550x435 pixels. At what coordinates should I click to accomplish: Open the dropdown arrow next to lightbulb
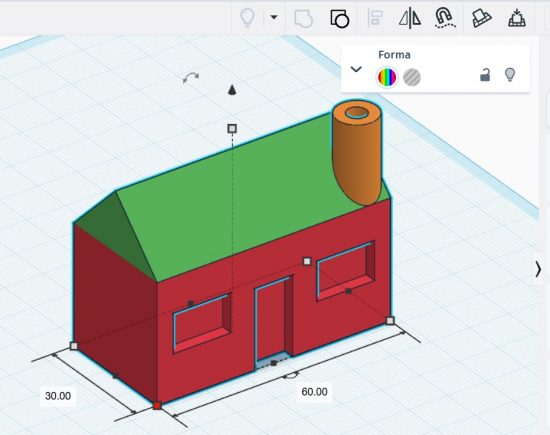[274, 17]
